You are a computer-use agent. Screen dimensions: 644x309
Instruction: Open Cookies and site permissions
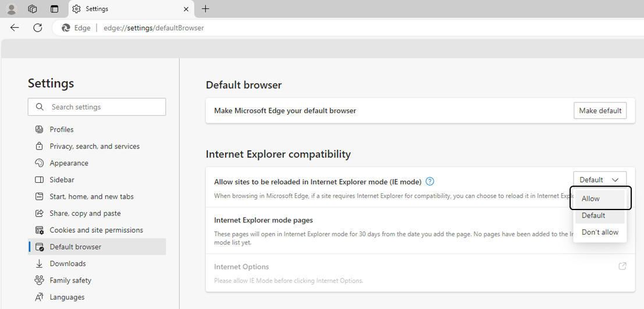[x=96, y=230]
